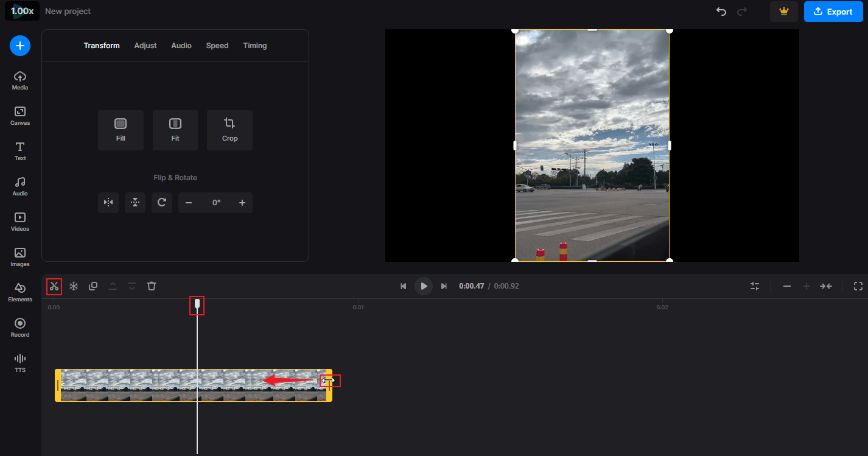
Task: Decrease timeline zoom with the minus control
Action: click(x=786, y=286)
